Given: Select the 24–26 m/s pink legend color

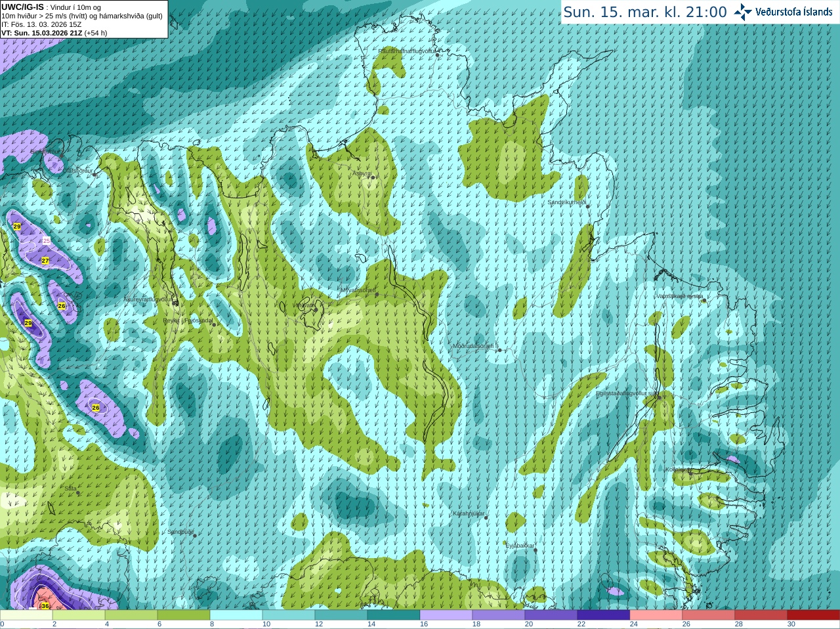Looking at the screenshot, I should coord(656,615).
